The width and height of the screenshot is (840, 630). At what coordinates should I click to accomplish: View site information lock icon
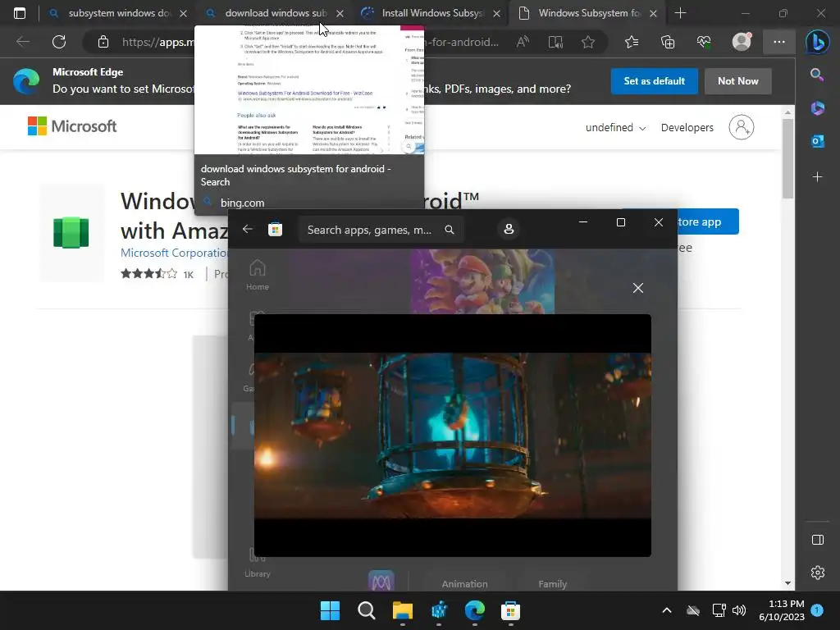click(103, 42)
